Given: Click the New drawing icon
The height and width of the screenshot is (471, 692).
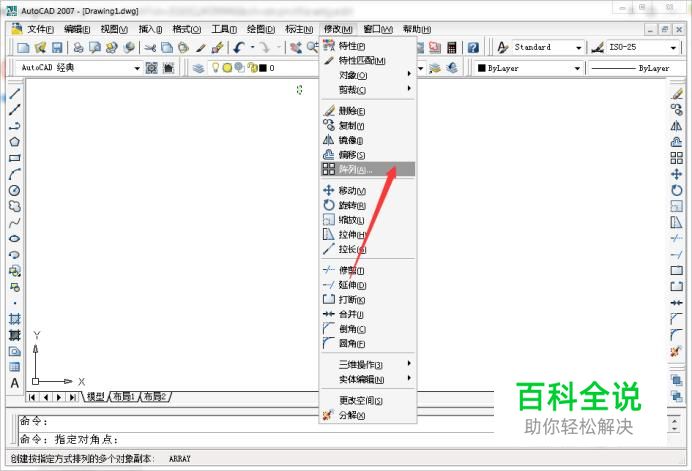Looking at the screenshot, I should coord(23,47).
